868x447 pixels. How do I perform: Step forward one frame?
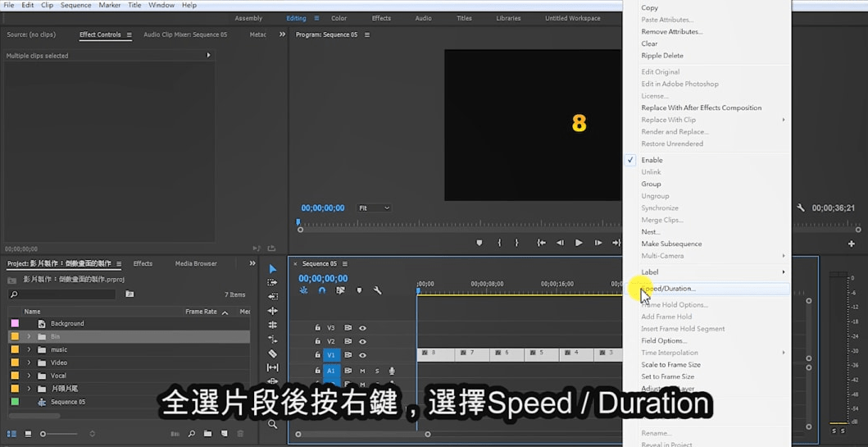click(x=598, y=243)
